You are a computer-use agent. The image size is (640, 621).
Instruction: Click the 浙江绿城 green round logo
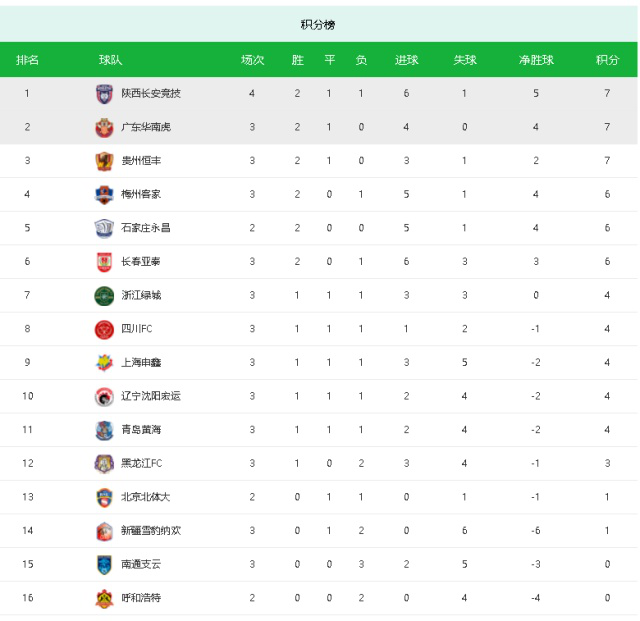coord(104,296)
